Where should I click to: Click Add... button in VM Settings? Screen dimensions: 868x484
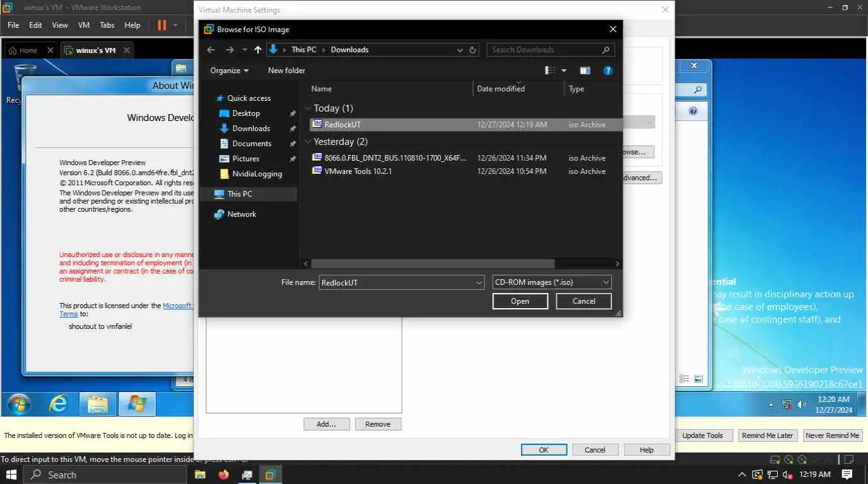(326, 424)
